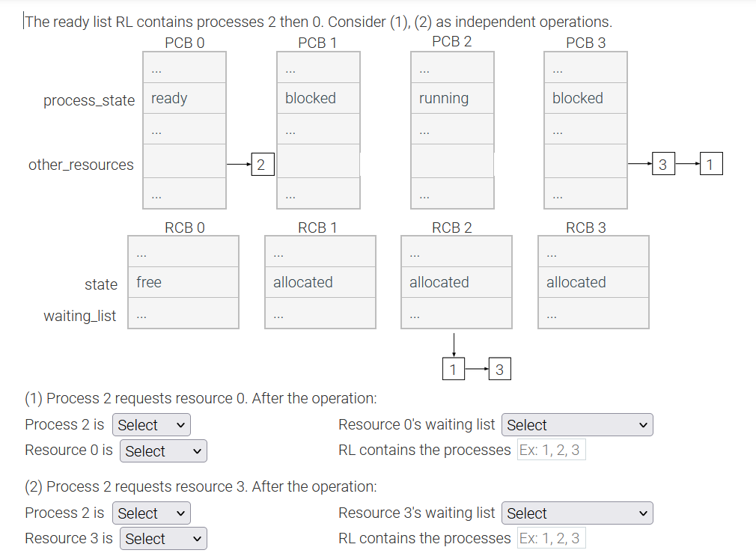
Task: Select the 'running' state cell in PCB 2
Action: tap(452, 98)
